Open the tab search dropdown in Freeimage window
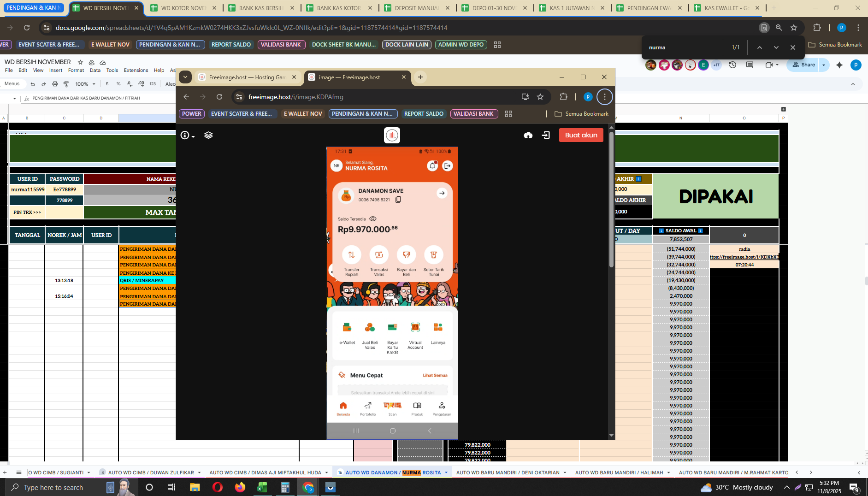The height and width of the screenshot is (496, 868). pos(185,77)
